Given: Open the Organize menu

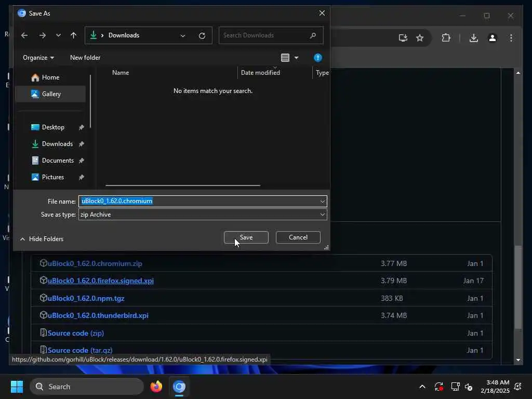Looking at the screenshot, I should (x=38, y=58).
